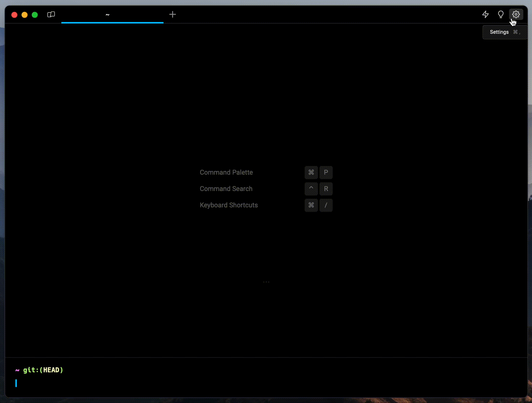Click the Command Palette shortcut label
This screenshot has height=403, width=532.
tap(226, 172)
